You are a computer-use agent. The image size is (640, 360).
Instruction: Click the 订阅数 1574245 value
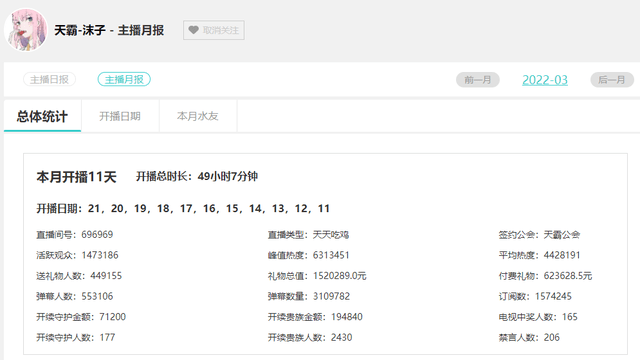tap(553, 296)
